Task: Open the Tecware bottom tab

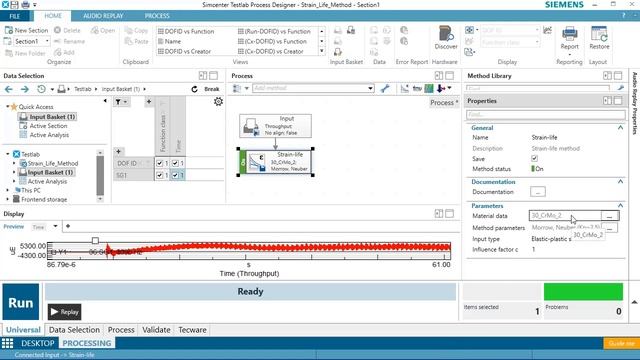Action: [x=192, y=330]
